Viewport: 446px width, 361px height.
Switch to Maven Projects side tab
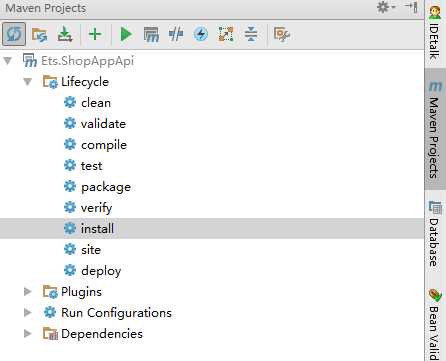click(435, 129)
